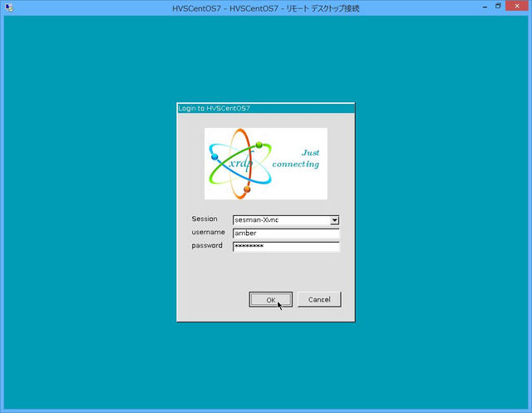Viewport: 532px width, 413px height.
Task: Click the "Just connecting" slogan text
Action: 297,159
